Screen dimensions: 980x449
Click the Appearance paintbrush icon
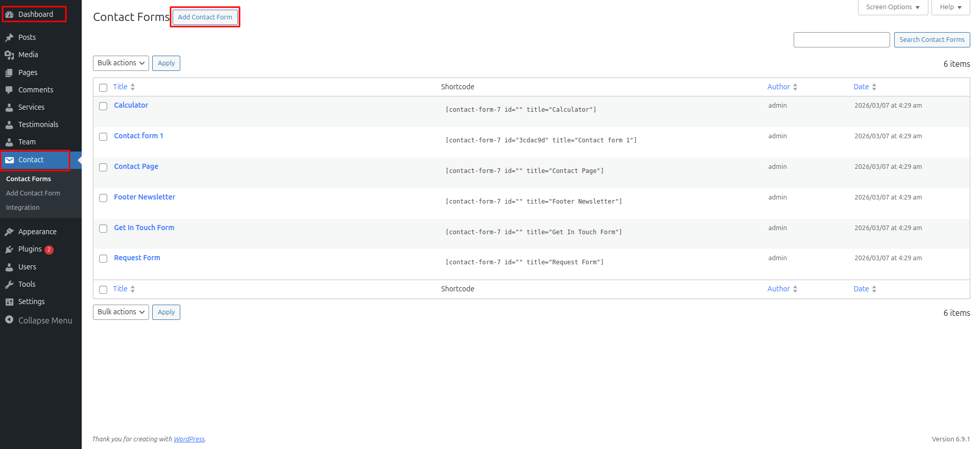coord(9,232)
